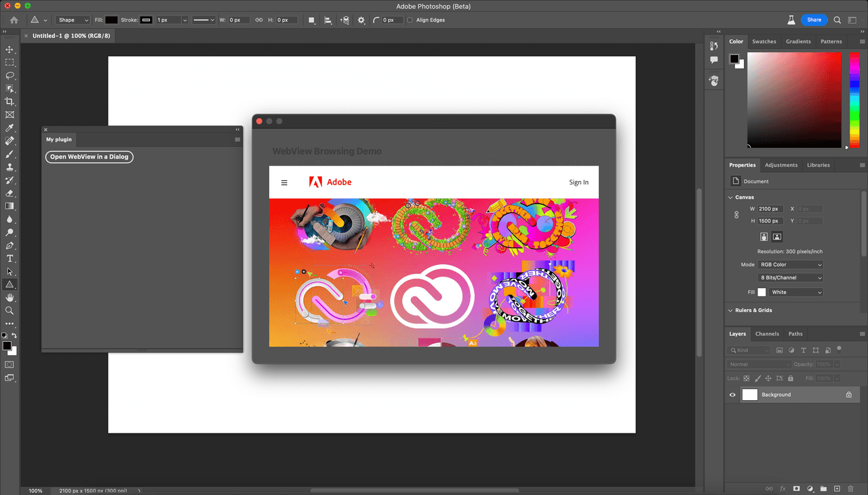
Task: Open the shape settings gear icon
Action: point(361,20)
